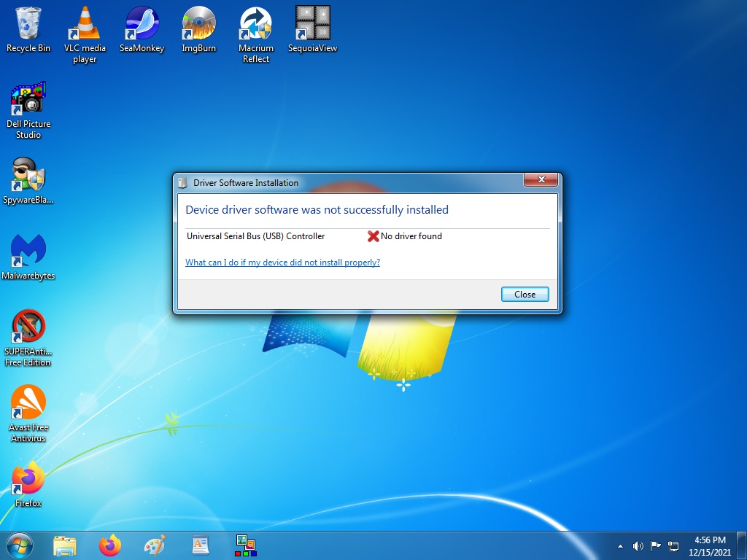Select the SeaMonkey desktop shortcut
747x560 pixels.
point(142,29)
